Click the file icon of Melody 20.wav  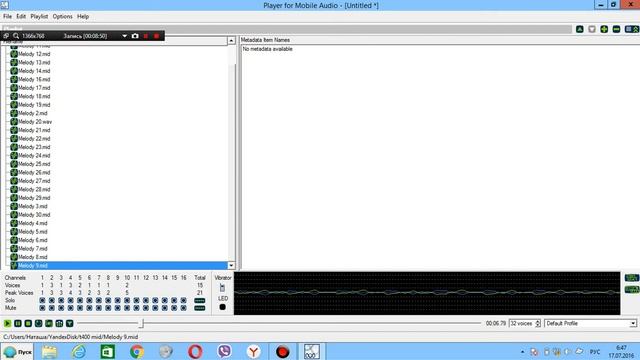pos(14,122)
